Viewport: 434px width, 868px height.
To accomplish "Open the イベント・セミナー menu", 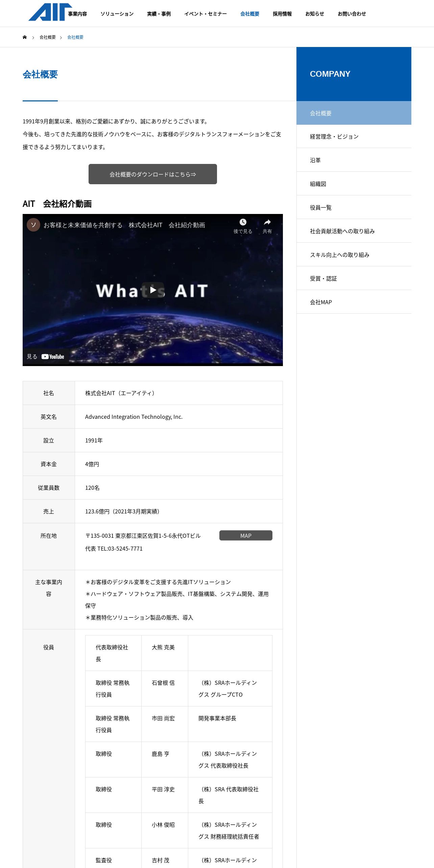I will (206, 14).
